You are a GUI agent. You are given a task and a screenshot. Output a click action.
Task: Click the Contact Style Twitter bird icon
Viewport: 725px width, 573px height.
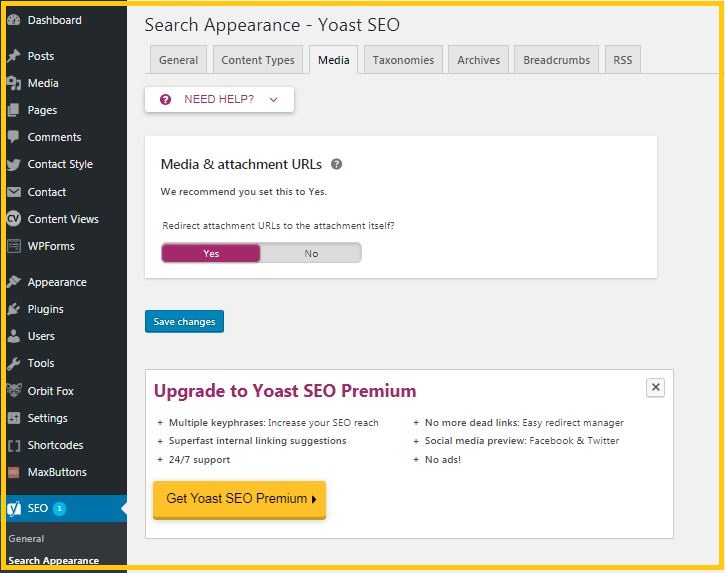[14, 165]
